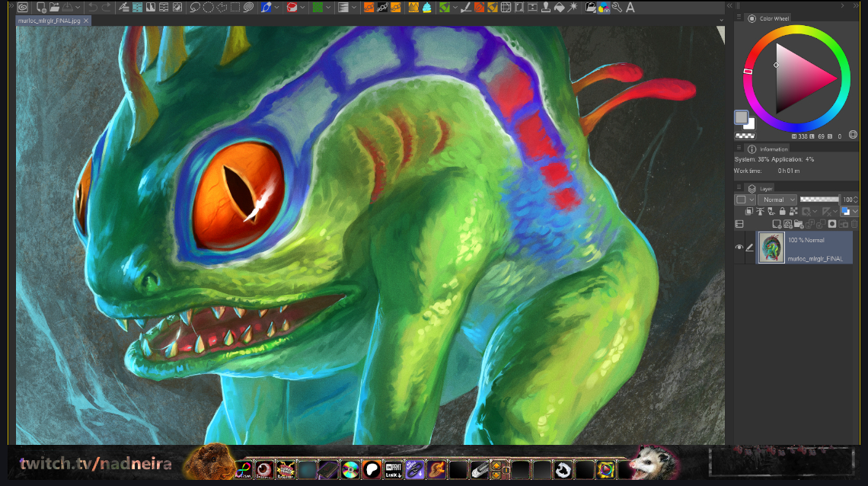
Task: Open the Normal blending mode dropdown
Action: 777,200
